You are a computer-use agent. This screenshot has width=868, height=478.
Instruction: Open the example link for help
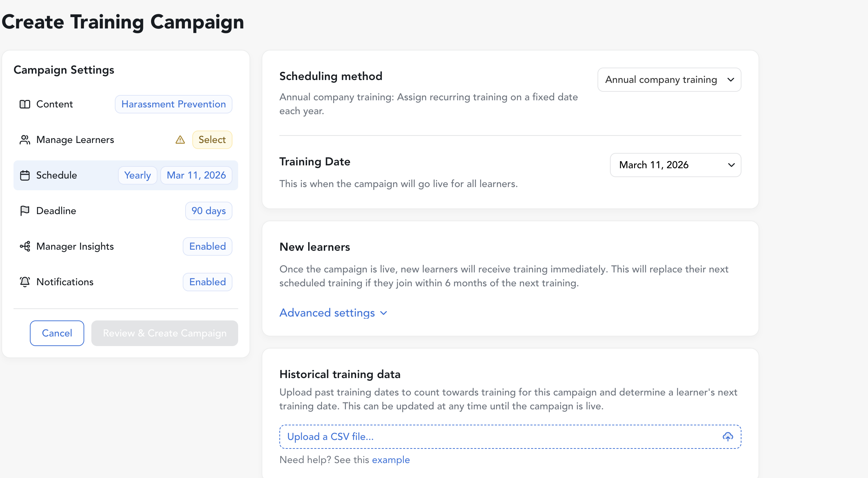pyautogui.click(x=391, y=460)
